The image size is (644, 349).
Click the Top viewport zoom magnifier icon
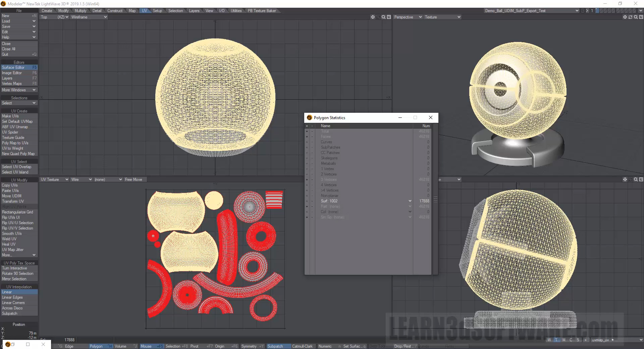383,17
